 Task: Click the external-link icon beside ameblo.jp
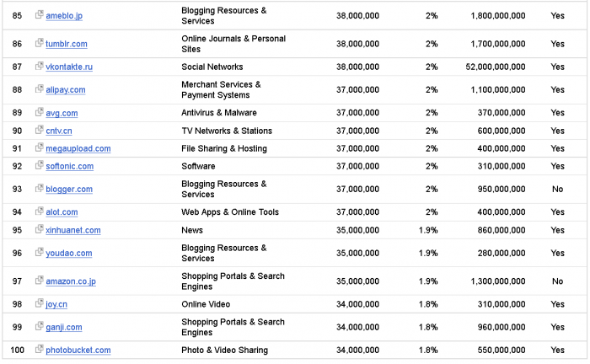(x=40, y=15)
